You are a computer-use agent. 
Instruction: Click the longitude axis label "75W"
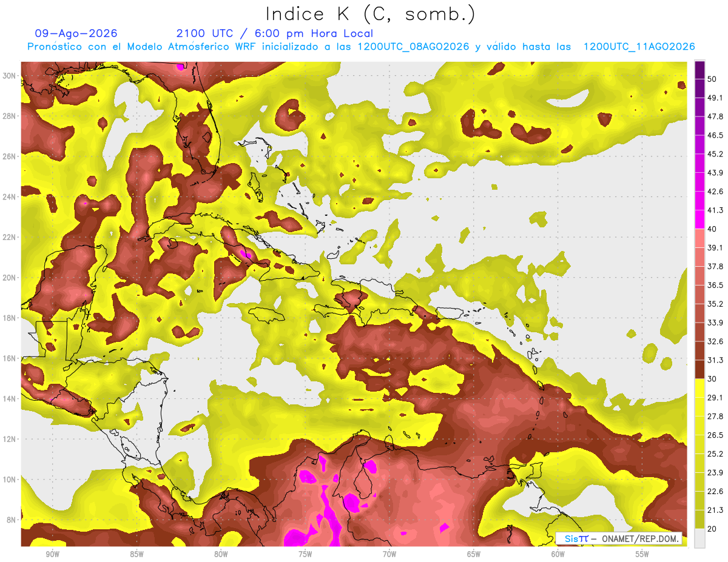click(x=305, y=555)
